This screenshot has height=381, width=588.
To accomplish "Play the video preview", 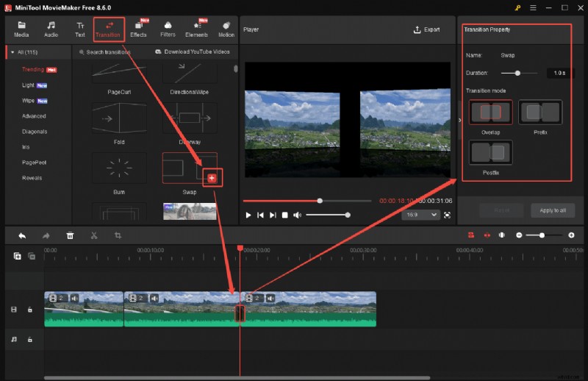I will 248,215.
